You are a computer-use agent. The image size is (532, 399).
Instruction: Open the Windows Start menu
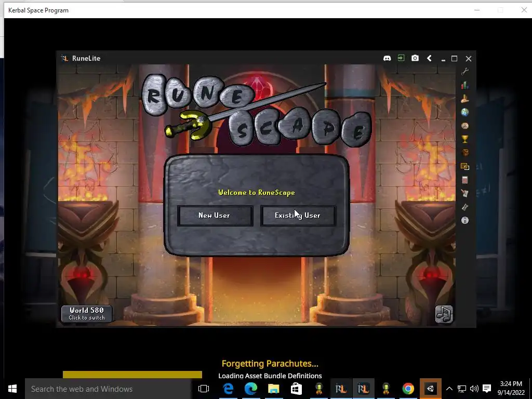coord(12,389)
